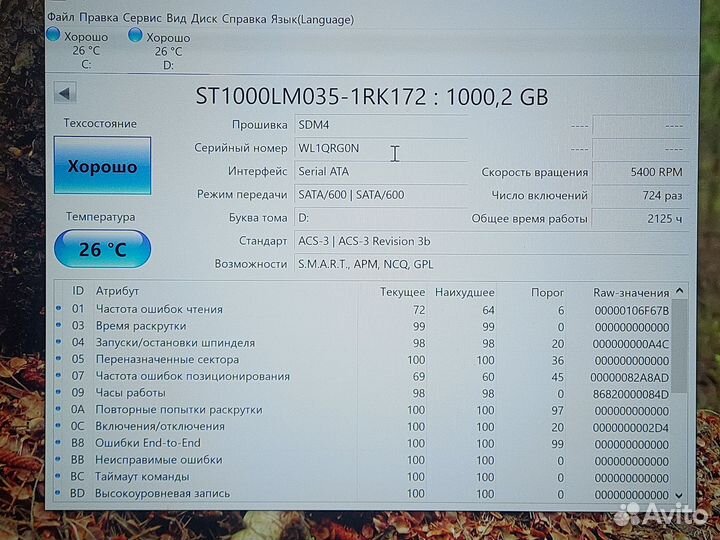Click status dot of attribute 05

(59, 359)
